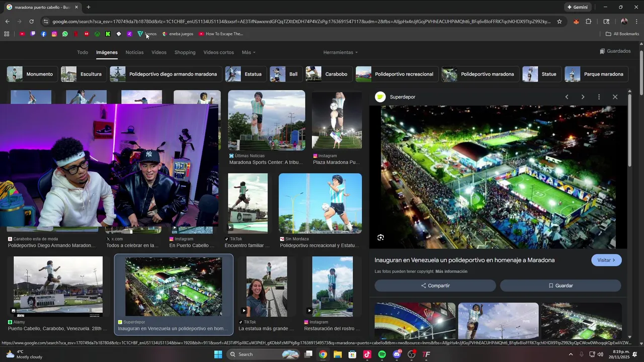Screen dimensions: 644x362
Task: Show previous image in preview panel
Action: coord(567,97)
